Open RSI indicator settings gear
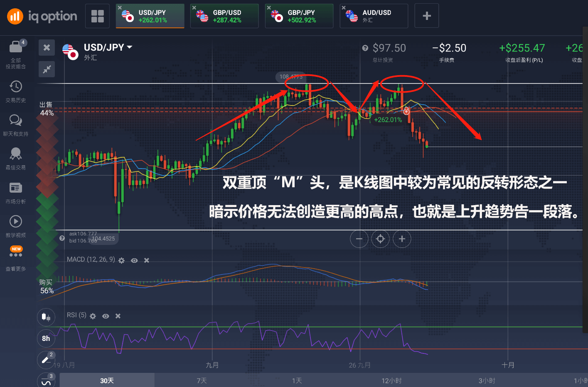 [x=93, y=316]
